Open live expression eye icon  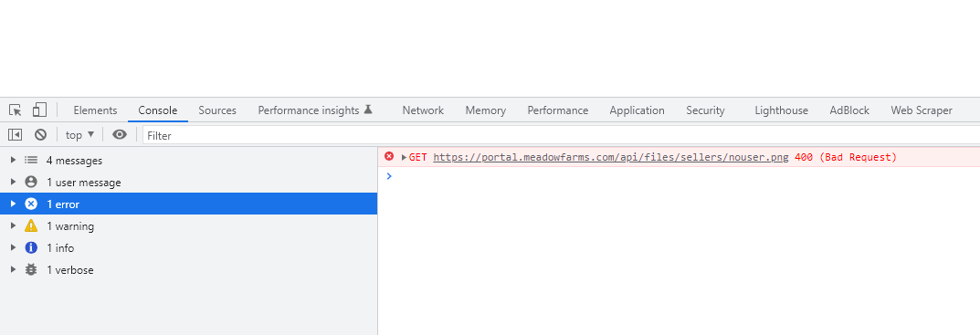pos(120,134)
